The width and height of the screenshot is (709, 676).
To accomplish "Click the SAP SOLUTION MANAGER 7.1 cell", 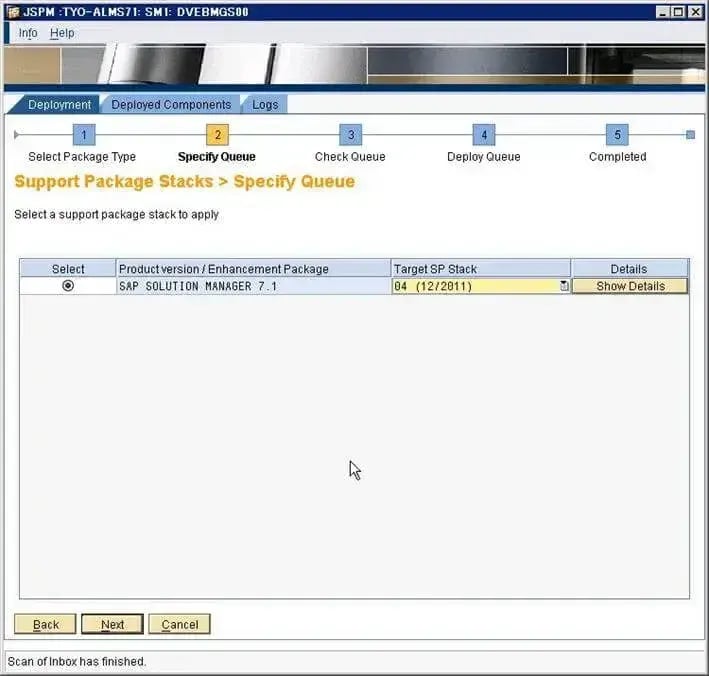I will coord(253,286).
